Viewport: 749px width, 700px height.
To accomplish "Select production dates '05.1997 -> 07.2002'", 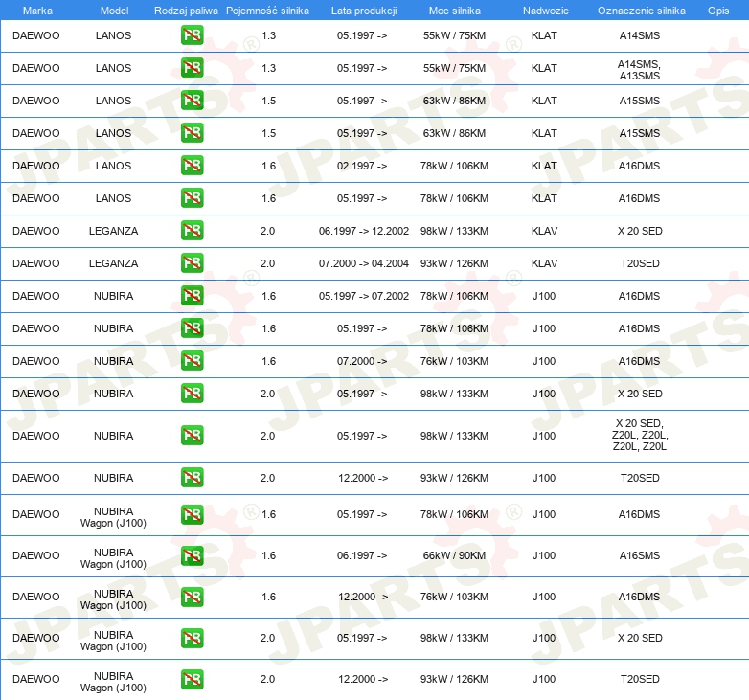I will point(364,296).
